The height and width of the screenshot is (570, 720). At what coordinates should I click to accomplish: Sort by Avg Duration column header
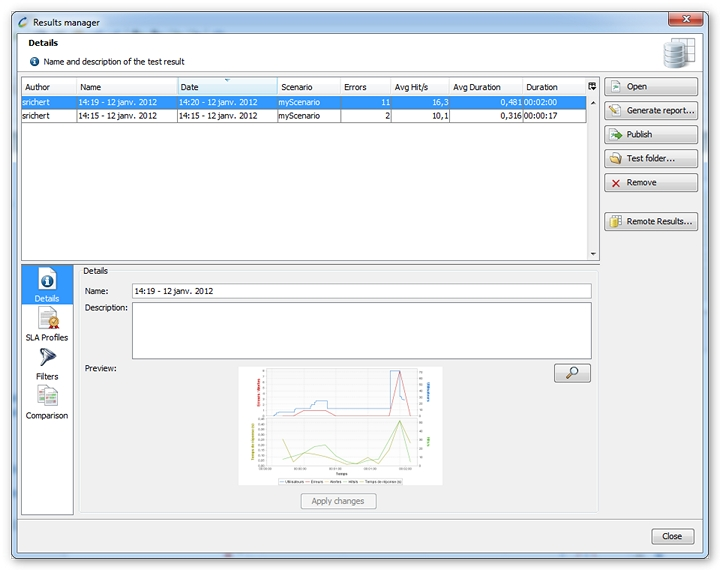485,87
